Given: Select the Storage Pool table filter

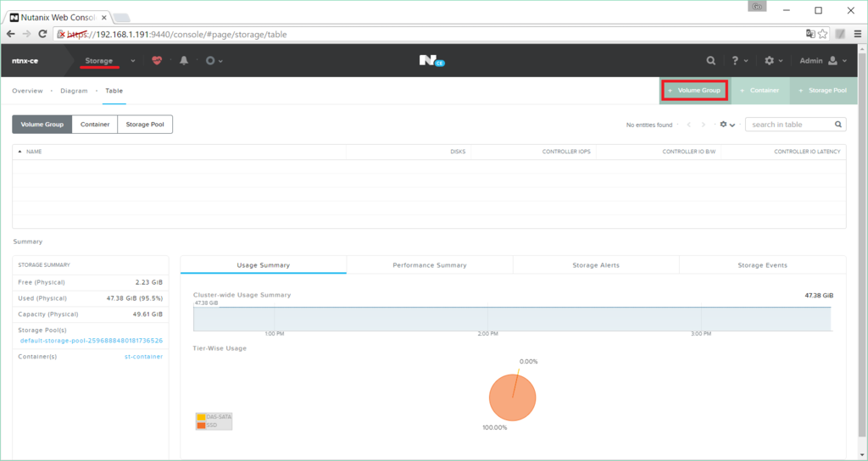Looking at the screenshot, I should tap(145, 125).
